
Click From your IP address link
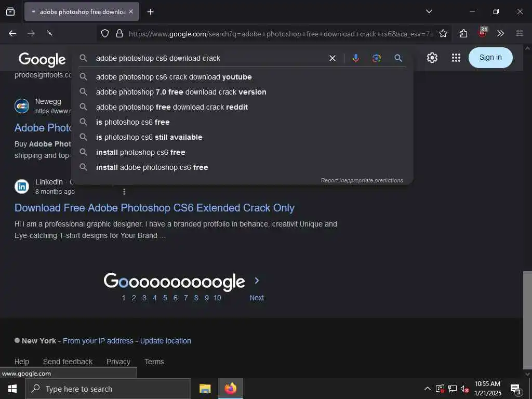pos(98,341)
